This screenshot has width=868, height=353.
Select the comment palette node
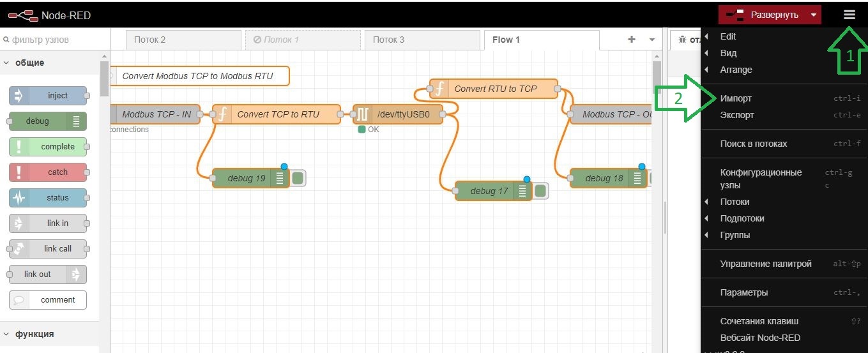tap(48, 300)
